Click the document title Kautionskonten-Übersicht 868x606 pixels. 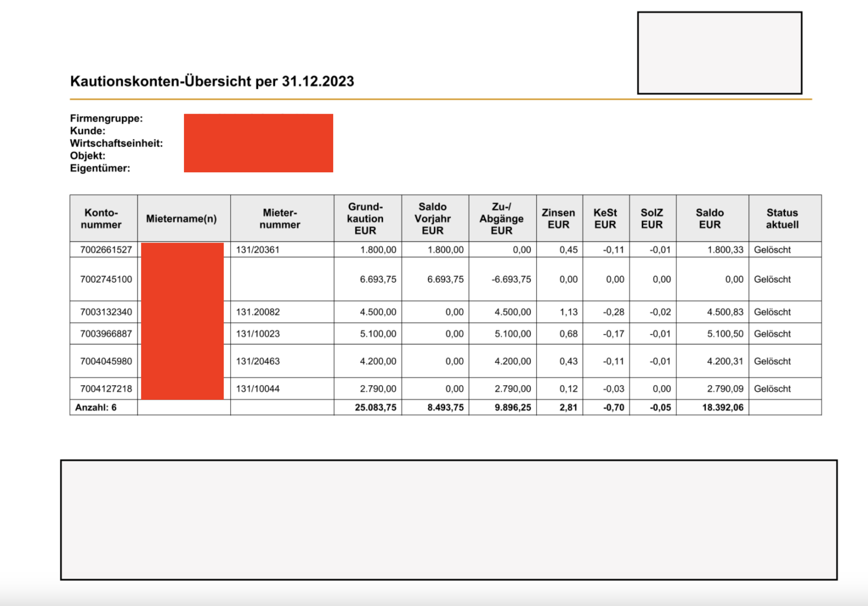[x=212, y=81]
